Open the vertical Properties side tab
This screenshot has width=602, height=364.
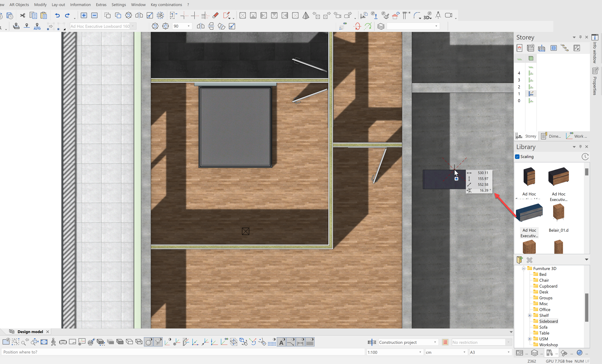pyautogui.click(x=595, y=82)
